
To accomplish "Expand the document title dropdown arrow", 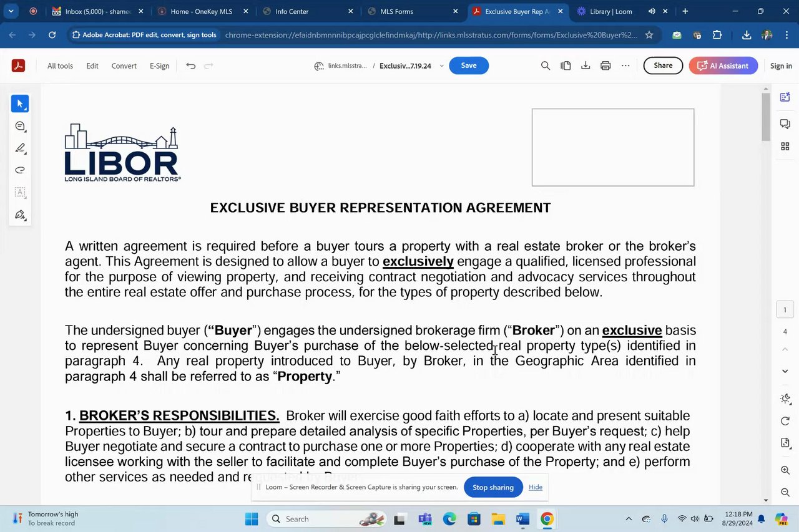I will [442, 65].
